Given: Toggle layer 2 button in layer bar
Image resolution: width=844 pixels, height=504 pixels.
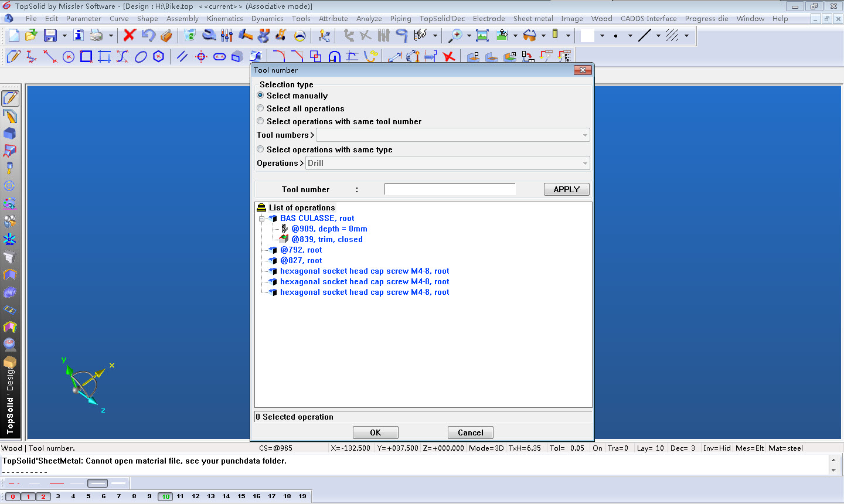Looking at the screenshot, I should (43, 496).
